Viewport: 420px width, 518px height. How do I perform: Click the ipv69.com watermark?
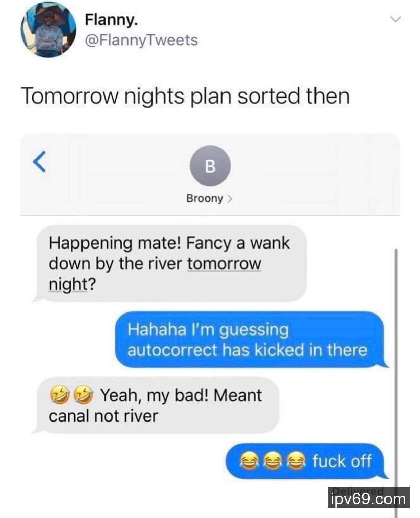click(x=369, y=497)
